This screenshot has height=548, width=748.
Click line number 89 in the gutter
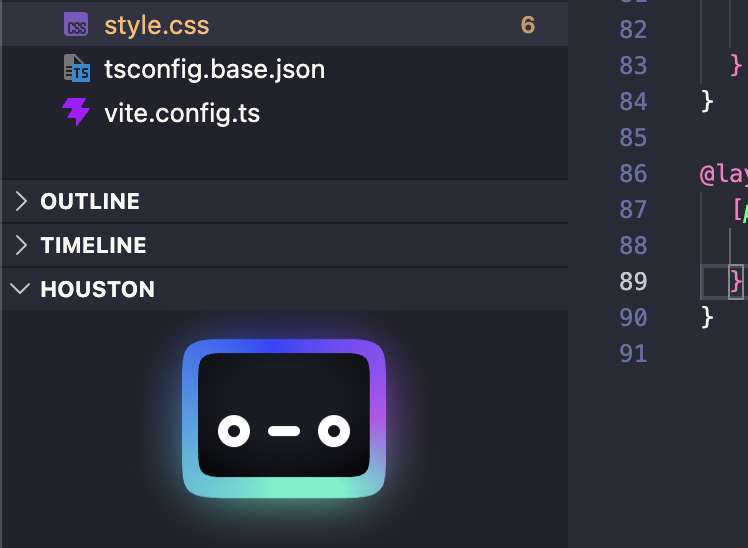[633, 281]
